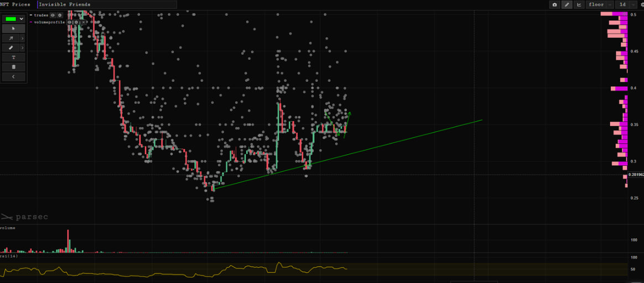The width and height of the screenshot is (644, 283).
Task: Remove the volumeprofile series with X
Action: tap(84, 22)
